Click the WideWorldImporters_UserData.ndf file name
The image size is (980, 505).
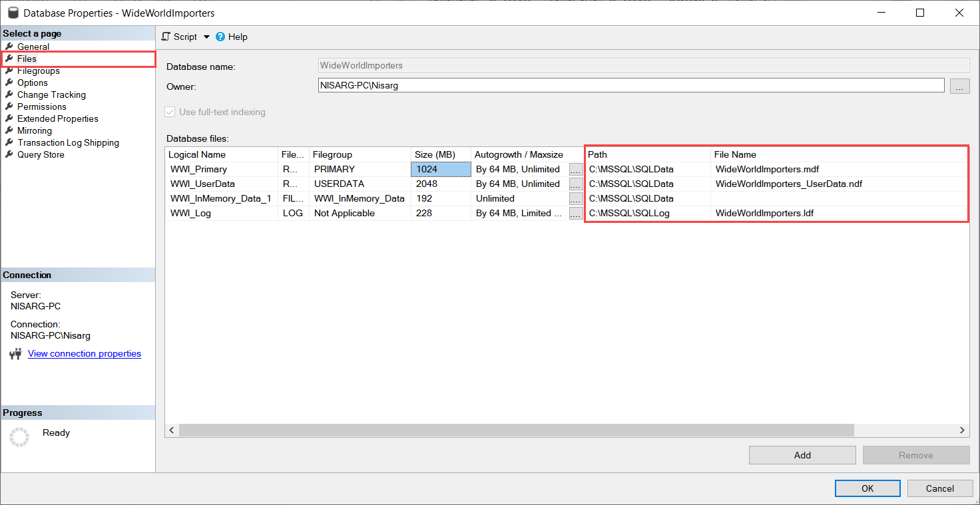click(x=789, y=184)
